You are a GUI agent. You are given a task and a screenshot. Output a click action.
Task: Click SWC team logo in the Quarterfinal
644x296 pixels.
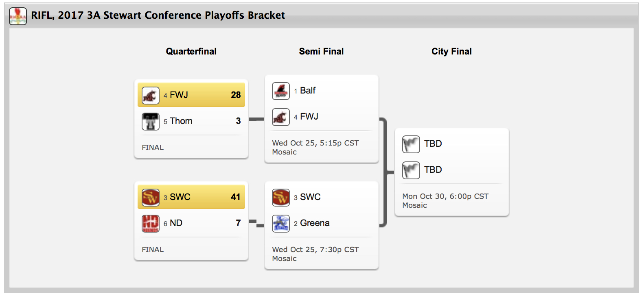tap(151, 198)
